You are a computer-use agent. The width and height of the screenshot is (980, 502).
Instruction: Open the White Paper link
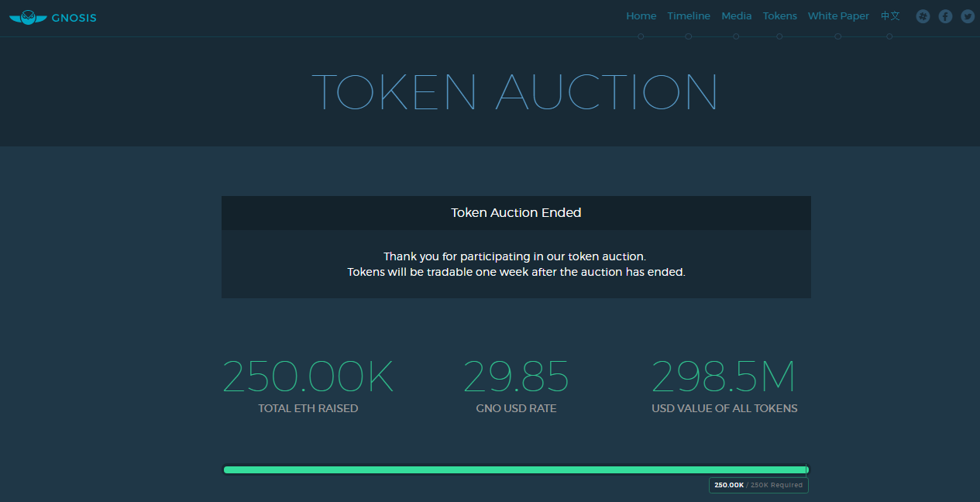pyautogui.click(x=838, y=16)
